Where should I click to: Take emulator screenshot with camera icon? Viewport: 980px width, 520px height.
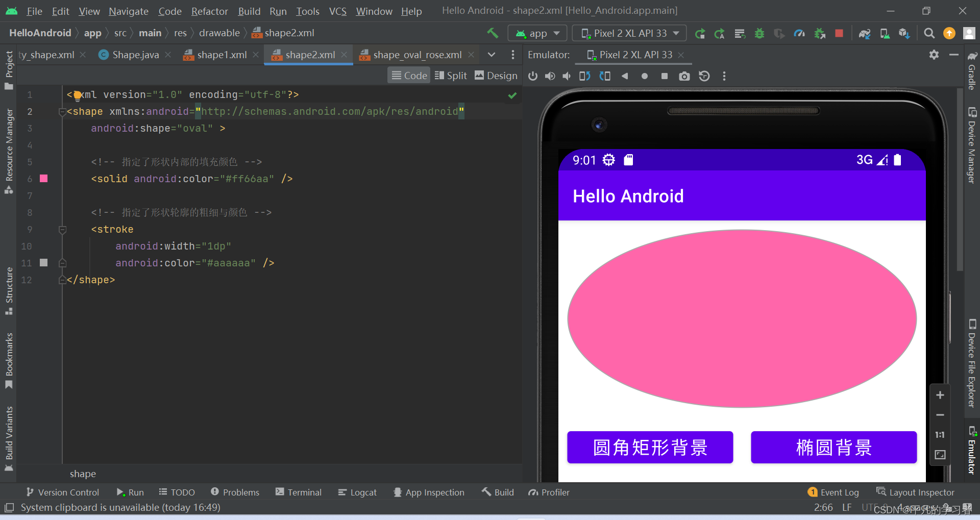684,76
